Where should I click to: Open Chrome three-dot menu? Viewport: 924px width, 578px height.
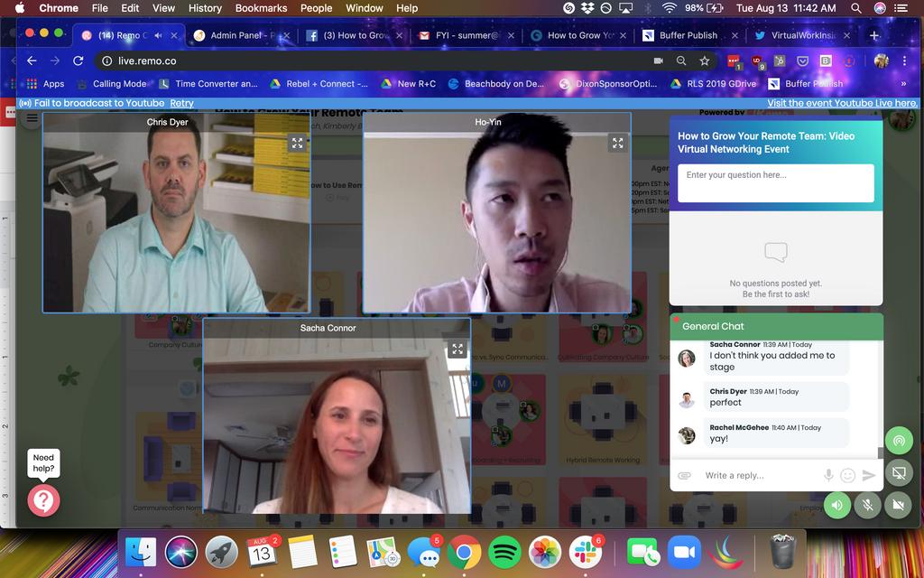[x=904, y=61]
